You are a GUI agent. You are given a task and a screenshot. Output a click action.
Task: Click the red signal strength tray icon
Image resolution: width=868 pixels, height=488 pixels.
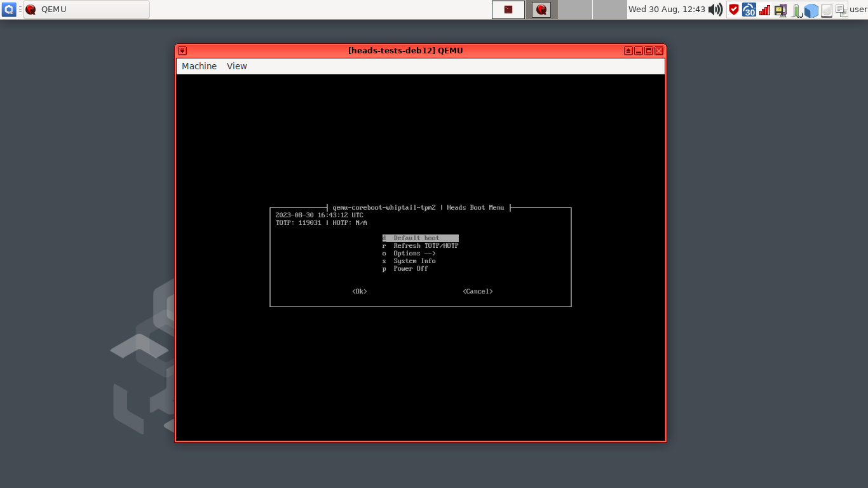pyautogui.click(x=764, y=10)
